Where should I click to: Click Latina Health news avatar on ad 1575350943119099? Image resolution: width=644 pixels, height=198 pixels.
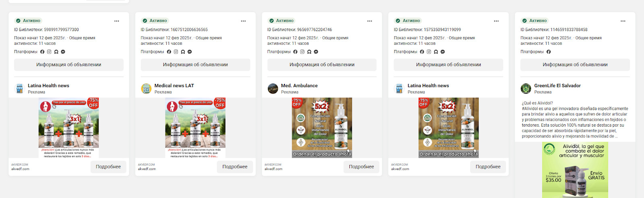tap(399, 88)
